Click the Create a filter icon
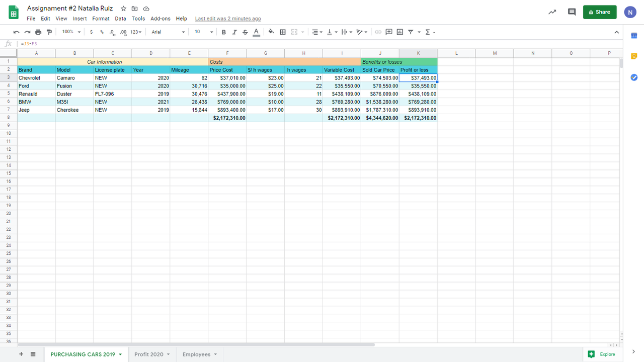The height and width of the screenshot is (362, 644). coord(411,32)
